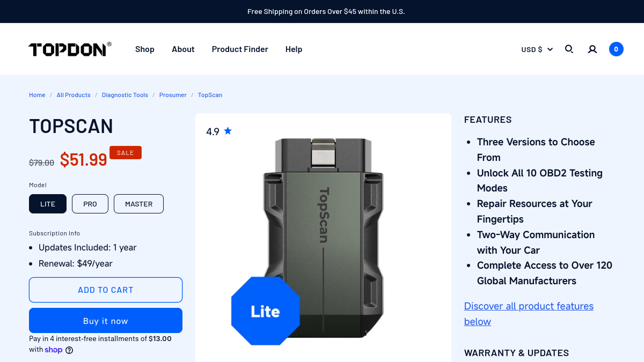Click the FEATURES heading
The width and height of the screenshot is (644, 362).
488,120
